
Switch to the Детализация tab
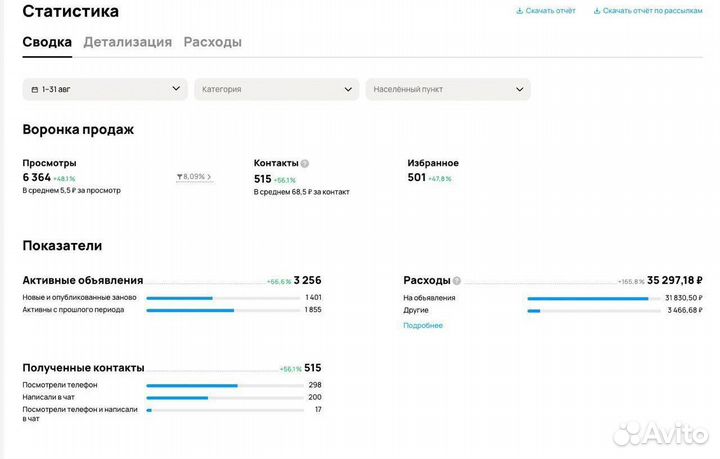coord(127,42)
